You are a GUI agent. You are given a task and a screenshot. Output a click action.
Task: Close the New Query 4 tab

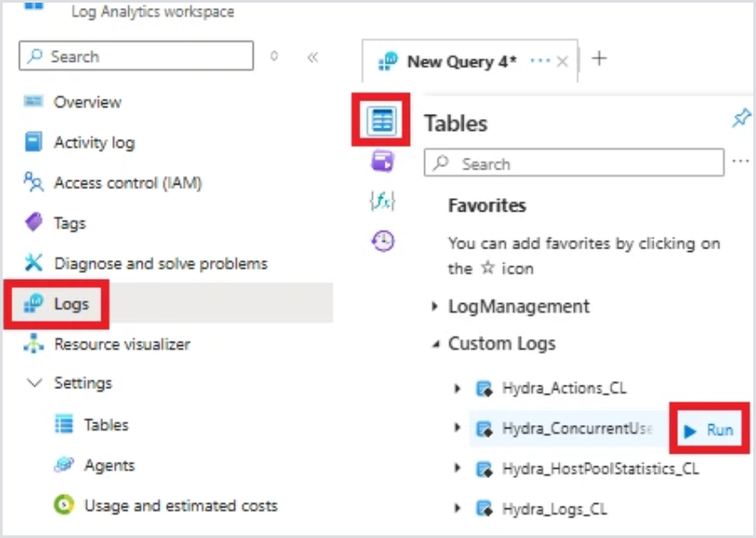coord(562,62)
